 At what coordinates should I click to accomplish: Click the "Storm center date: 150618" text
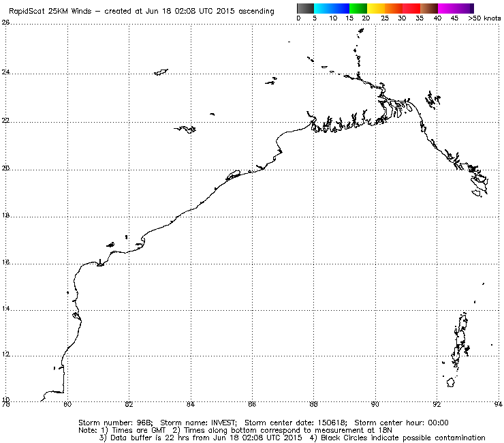296,423
